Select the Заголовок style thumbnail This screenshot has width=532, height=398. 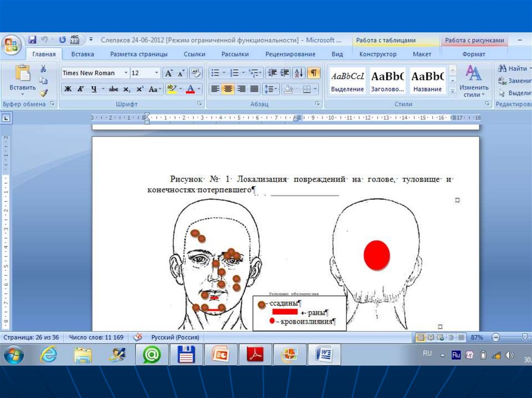[x=387, y=81]
